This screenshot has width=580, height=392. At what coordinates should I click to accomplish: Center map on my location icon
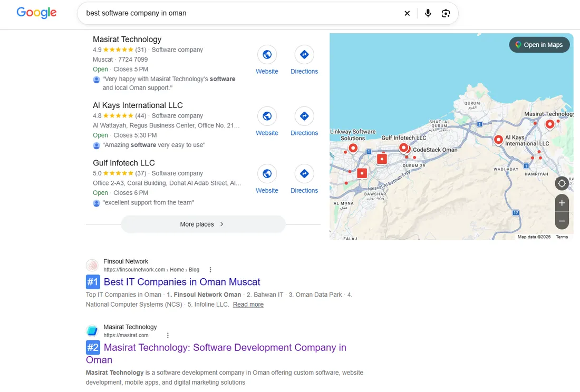pos(562,183)
